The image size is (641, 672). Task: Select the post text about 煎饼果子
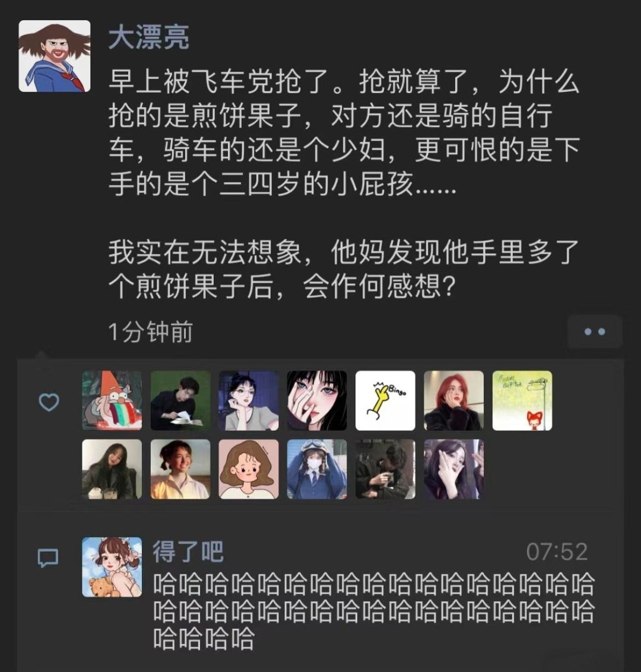(x=344, y=184)
